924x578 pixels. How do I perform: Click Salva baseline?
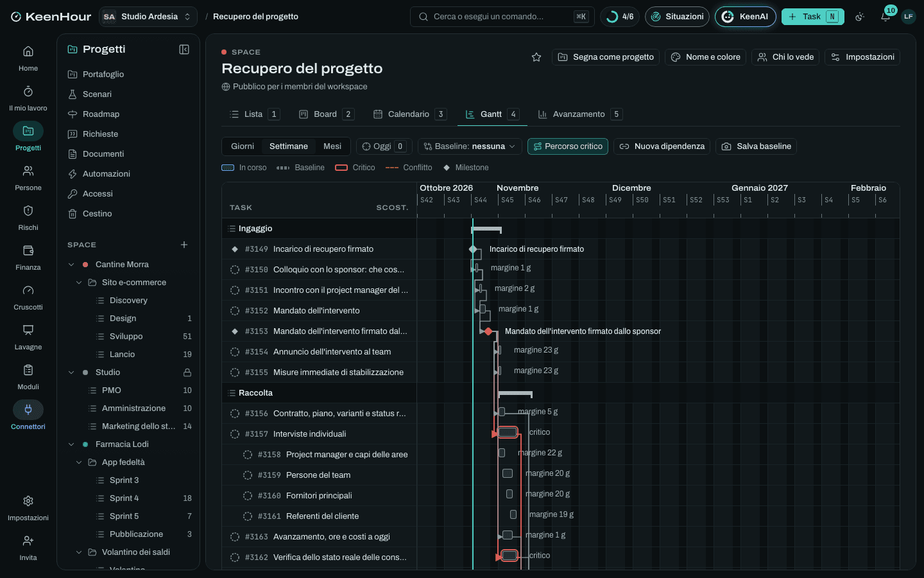[757, 146]
